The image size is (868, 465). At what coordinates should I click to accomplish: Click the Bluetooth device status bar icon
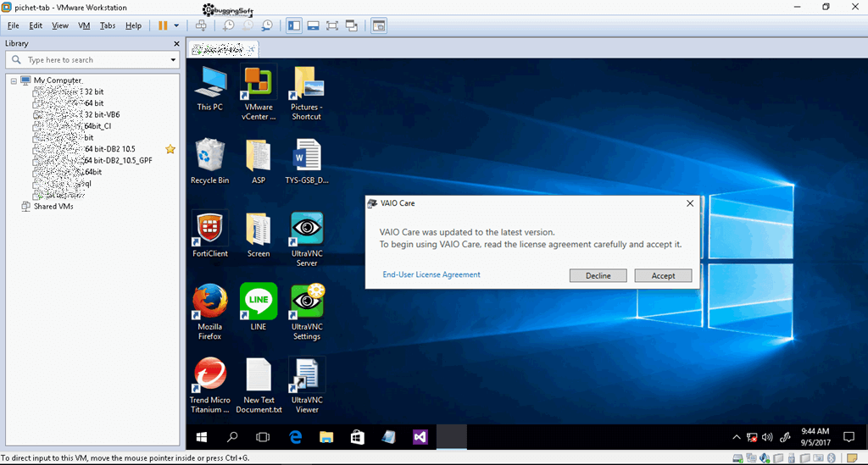(x=831, y=458)
